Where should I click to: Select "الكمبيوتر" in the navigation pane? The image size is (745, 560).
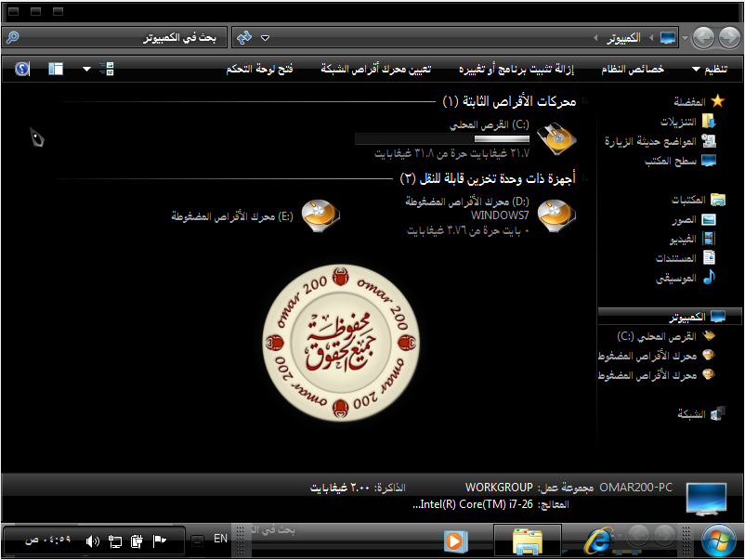[670, 317]
